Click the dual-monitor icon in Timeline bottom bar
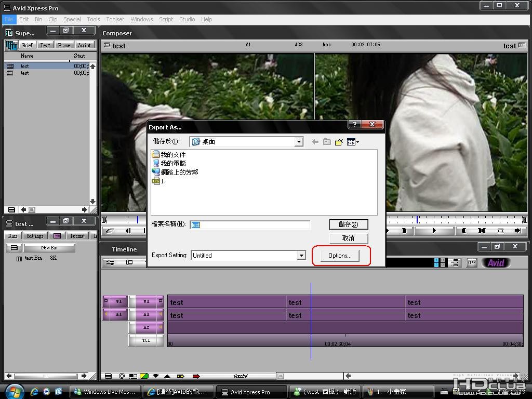Viewport: 532px width, 399px height. (133, 376)
